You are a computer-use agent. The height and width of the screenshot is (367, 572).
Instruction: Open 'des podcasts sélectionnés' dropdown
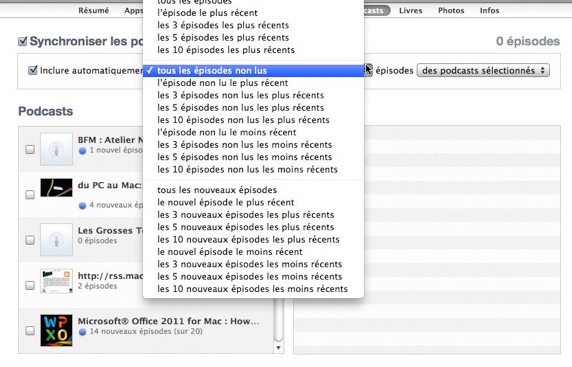[x=483, y=70]
